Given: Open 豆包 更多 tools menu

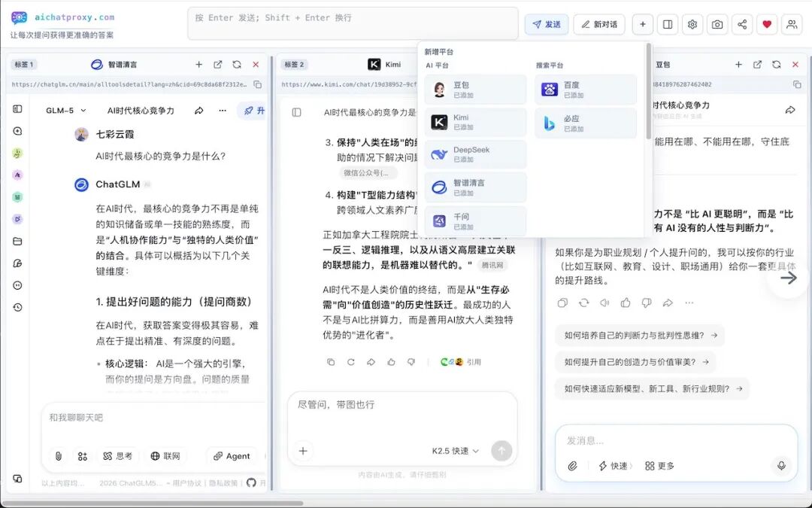Looking at the screenshot, I should [660, 466].
